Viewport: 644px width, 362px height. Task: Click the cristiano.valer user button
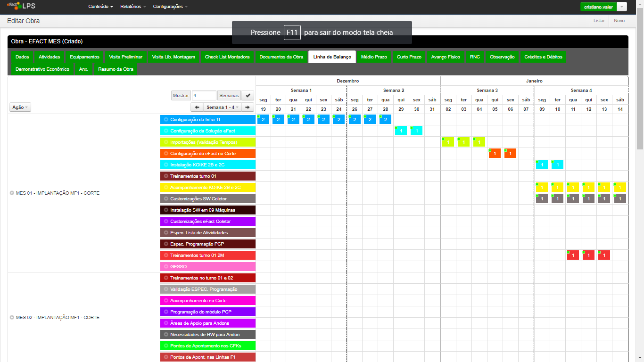(x=598, y=7)
